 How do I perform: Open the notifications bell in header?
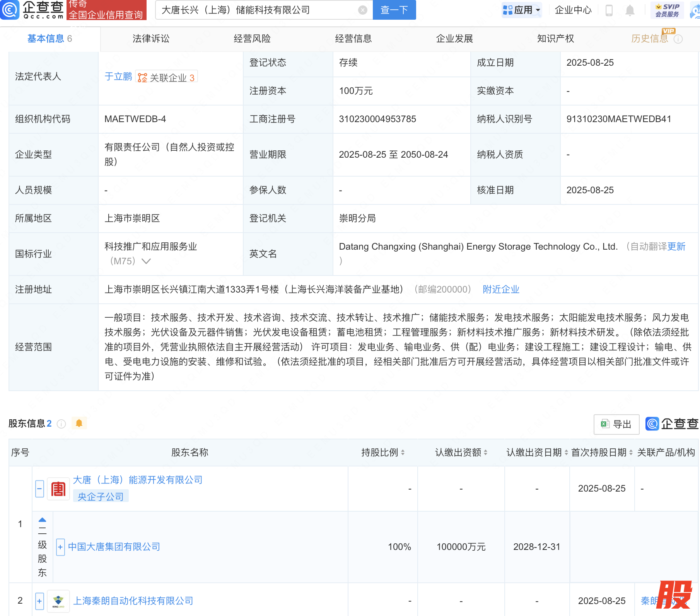tap(630, 10)
